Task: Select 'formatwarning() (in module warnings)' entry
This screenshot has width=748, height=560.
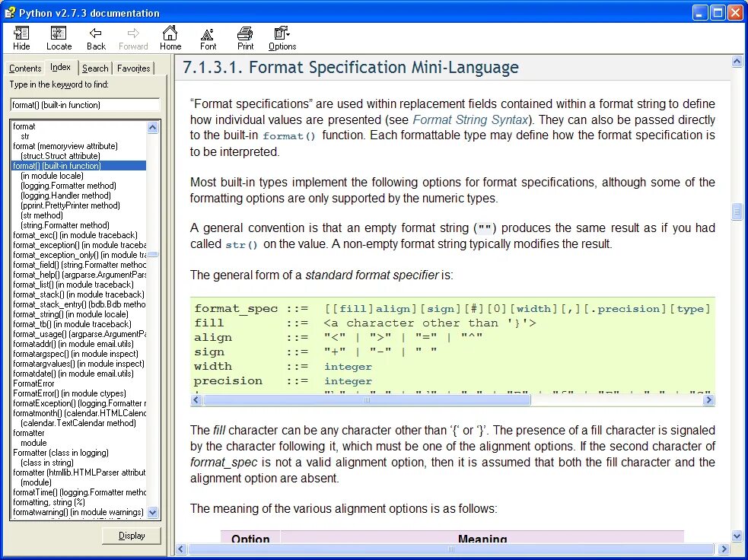Action: pyautogui.click(x=78, y=512)
